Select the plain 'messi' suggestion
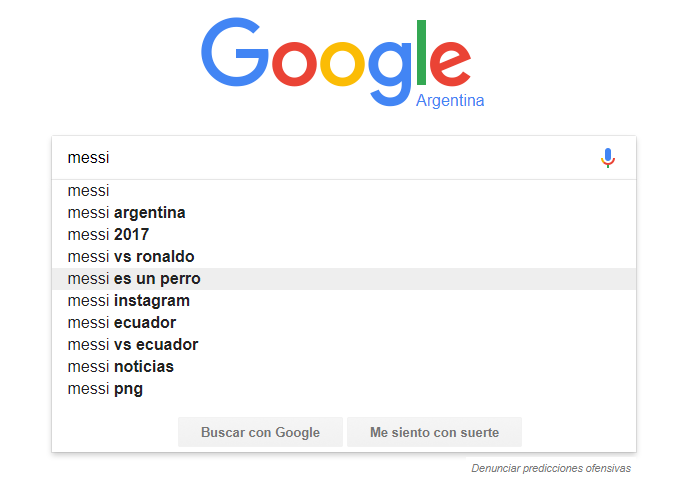Screen dimensions: 682x484 pos(344,191)
